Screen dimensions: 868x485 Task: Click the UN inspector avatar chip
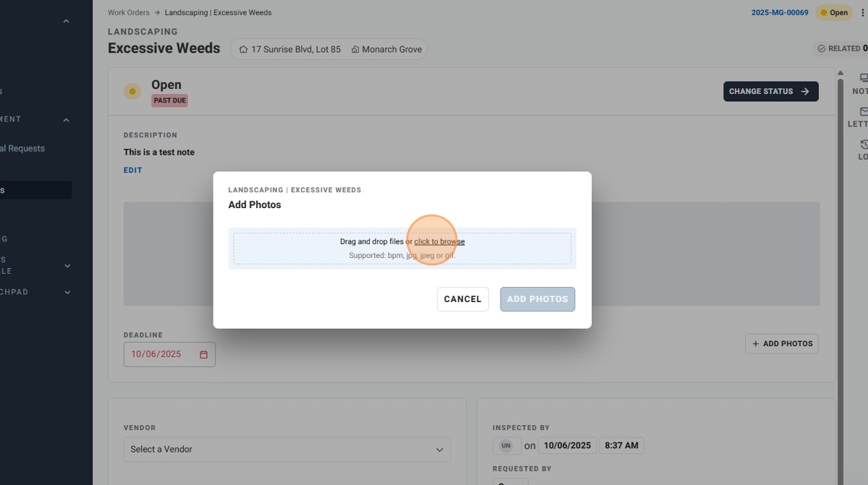[506, 446]
